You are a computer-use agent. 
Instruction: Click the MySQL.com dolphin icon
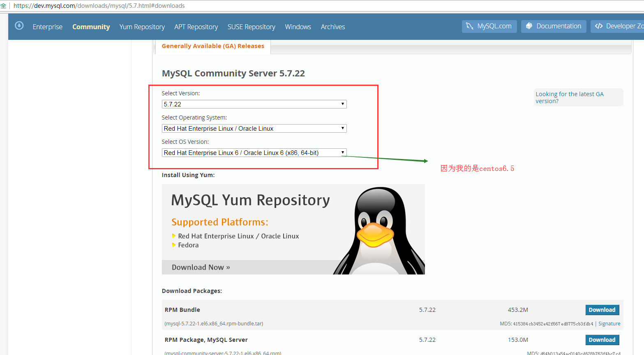(x=470, y=26)
